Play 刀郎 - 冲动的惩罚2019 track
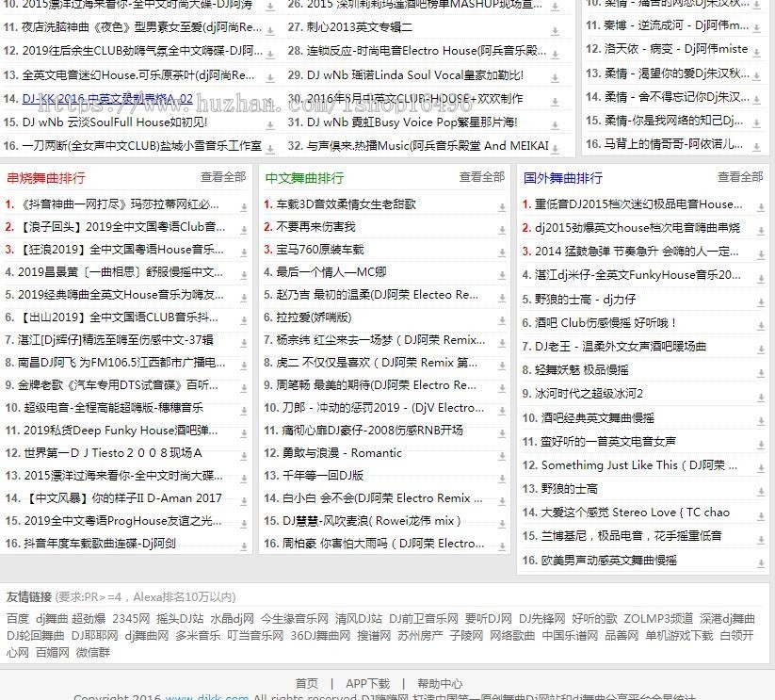This screenshot has height=700, width=775. [383, 407]
